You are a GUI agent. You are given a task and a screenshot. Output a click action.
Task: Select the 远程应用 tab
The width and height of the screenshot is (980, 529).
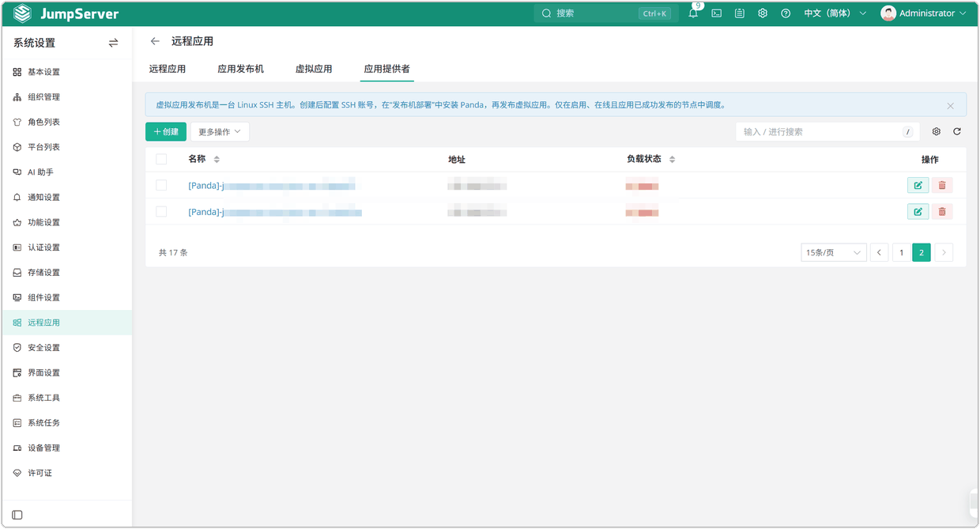(x=168, y=69)
